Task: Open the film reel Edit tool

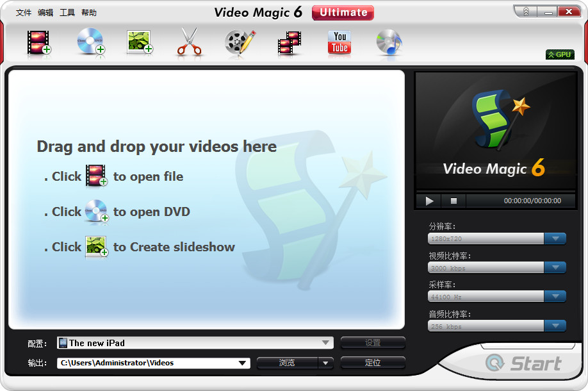Action: (240, 42)
